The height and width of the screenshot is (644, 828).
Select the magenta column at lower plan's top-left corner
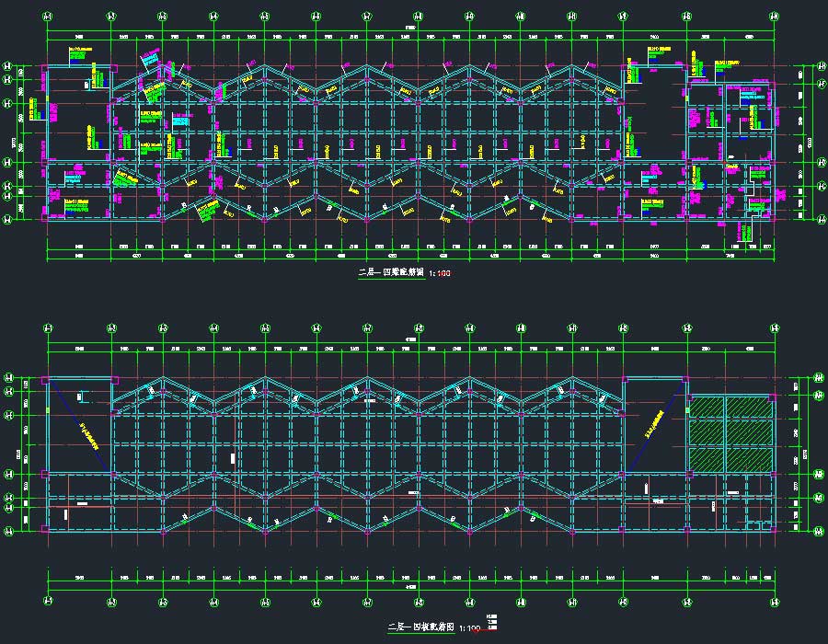pos(46,379)
